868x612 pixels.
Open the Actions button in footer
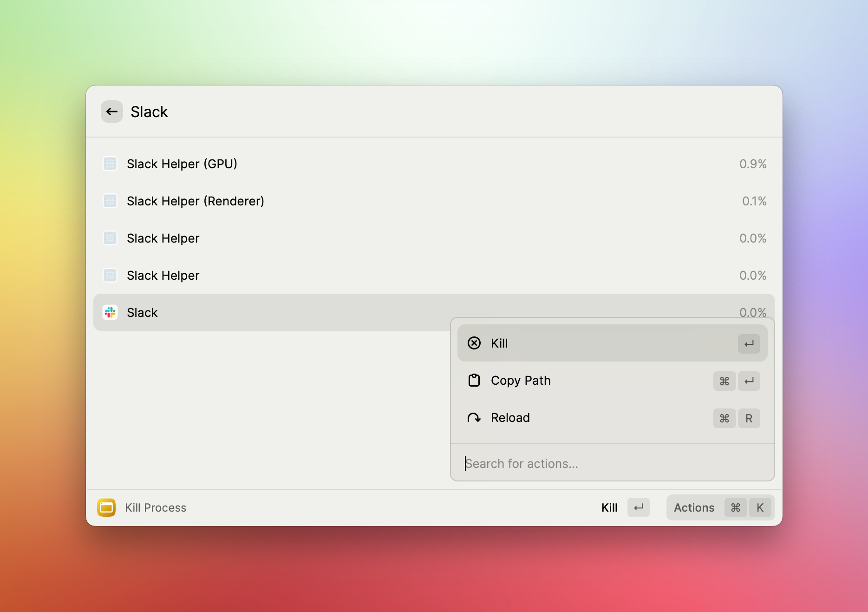720,507
